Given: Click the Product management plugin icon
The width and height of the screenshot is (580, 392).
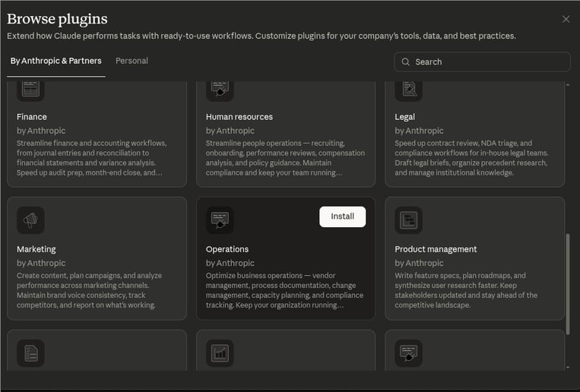Looking at the screenshot, I should click(x=408, y=220).
